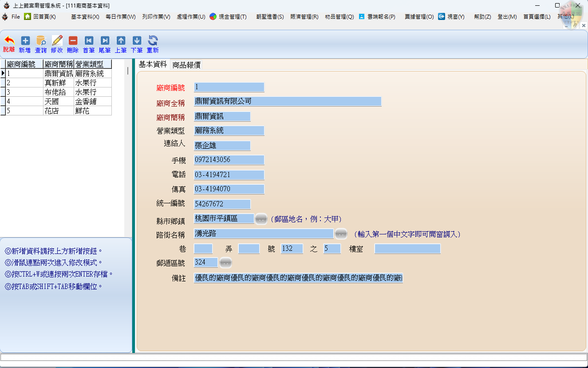Select vendor row 真新鮮 in the list
Viewport: 588px width, 368px height.
click(59, 83)
